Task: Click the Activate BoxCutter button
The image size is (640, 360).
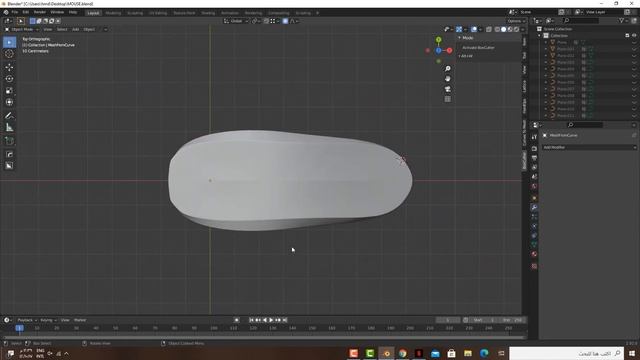Action: 478,47
